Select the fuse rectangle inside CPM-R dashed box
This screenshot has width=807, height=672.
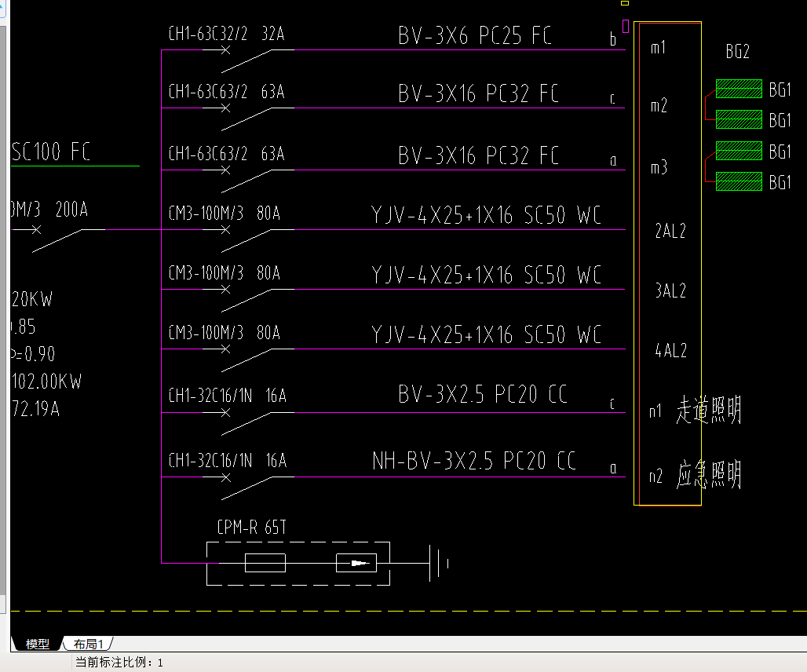265,563
